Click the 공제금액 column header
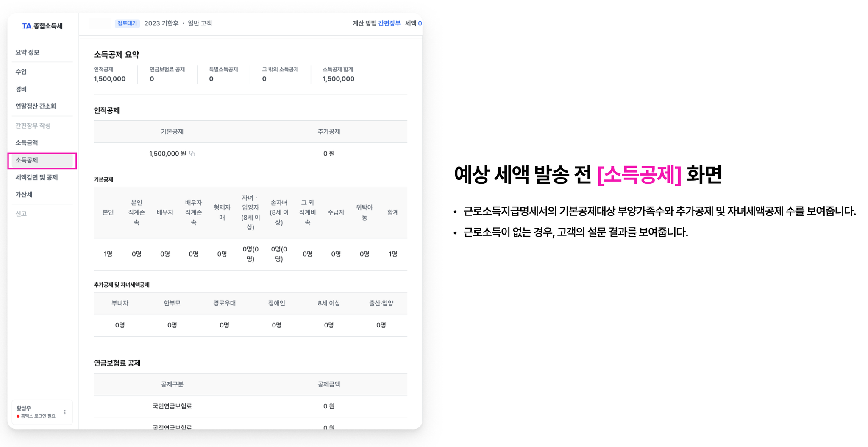Image resolution: width=868 pixels, height=447 pixels. pos(329,384)
